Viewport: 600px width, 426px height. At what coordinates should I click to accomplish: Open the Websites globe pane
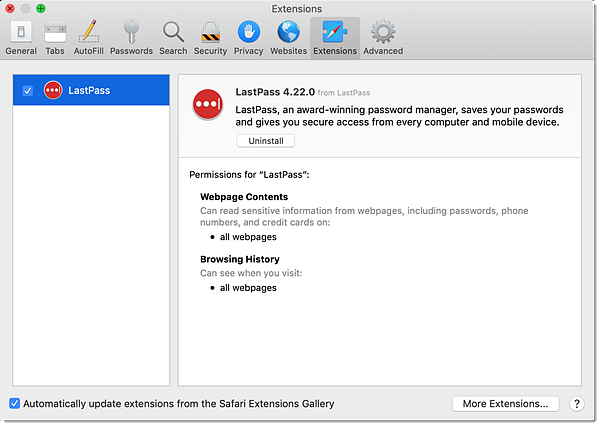tap(288, 38)
